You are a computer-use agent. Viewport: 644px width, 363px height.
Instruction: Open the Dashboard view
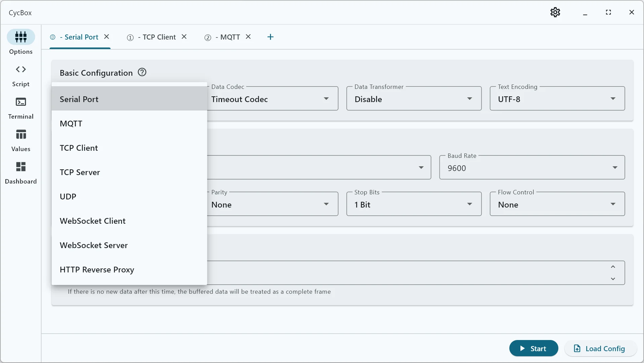[x=21, y=173]
